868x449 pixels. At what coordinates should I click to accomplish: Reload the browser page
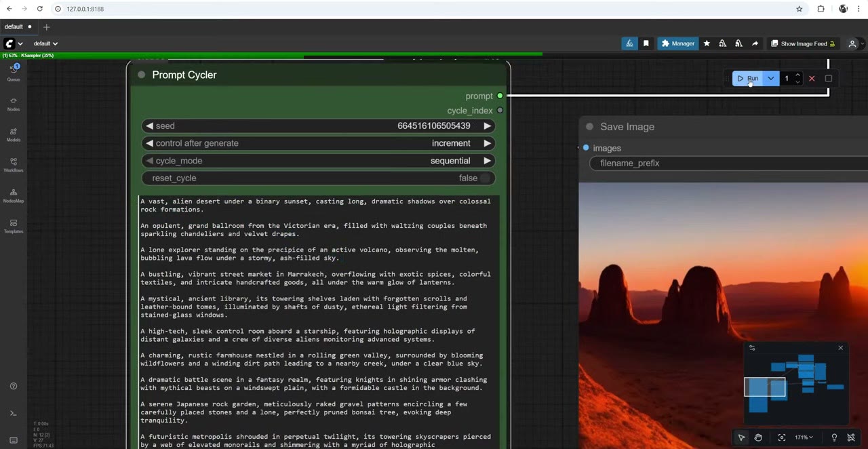(x=39, y=9)
